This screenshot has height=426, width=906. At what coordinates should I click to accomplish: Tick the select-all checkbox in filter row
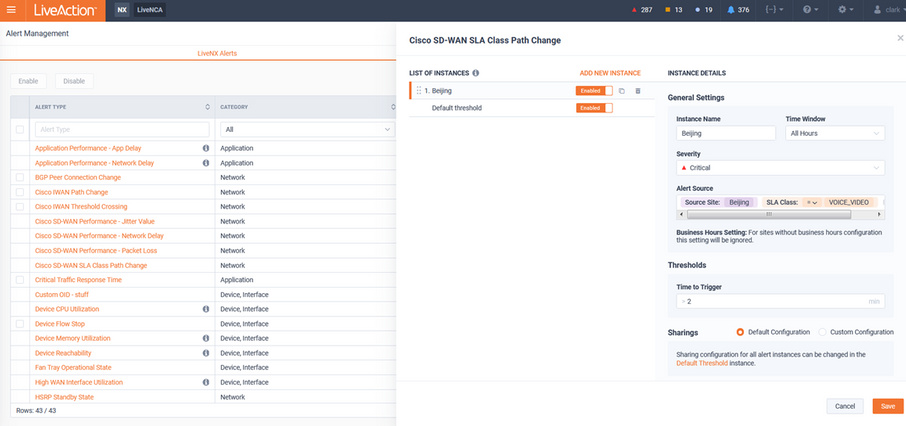tap(20, 129)
